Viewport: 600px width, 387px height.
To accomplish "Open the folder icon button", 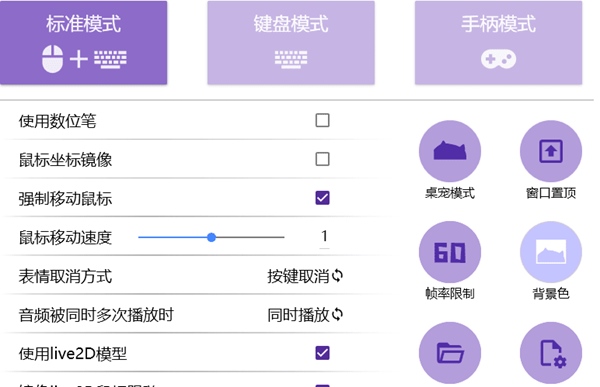I will (450, 353).
